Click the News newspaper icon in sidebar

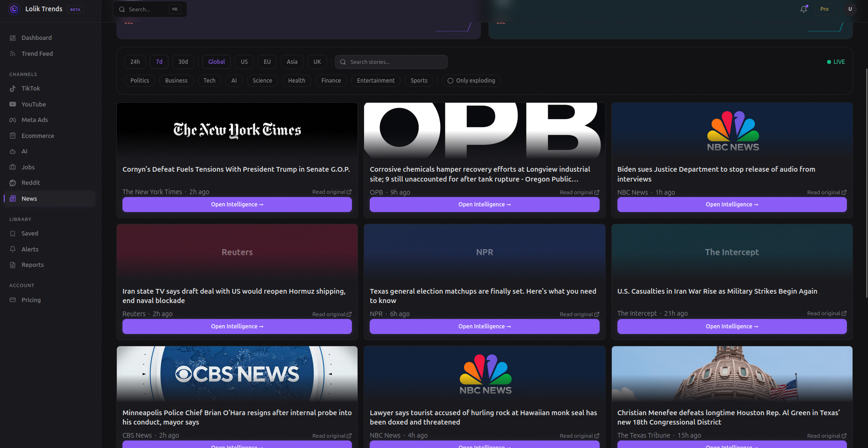[x=13, y=199]
